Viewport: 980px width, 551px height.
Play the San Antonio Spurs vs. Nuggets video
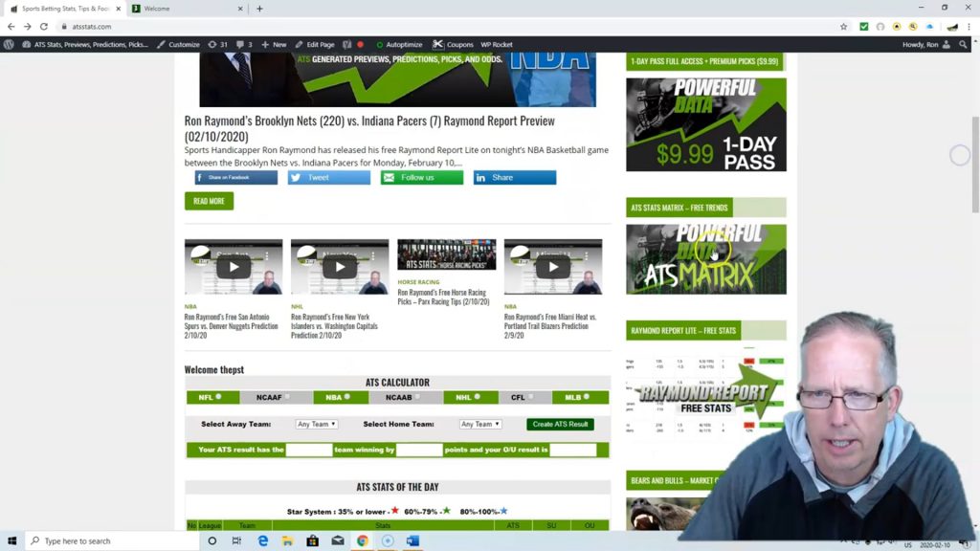click(234, 268)
